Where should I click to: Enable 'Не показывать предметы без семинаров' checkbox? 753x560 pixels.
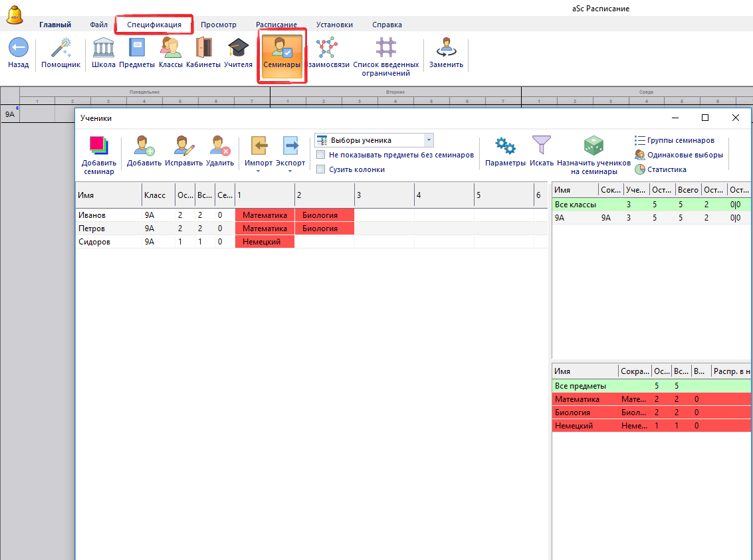tap(321, 155)
